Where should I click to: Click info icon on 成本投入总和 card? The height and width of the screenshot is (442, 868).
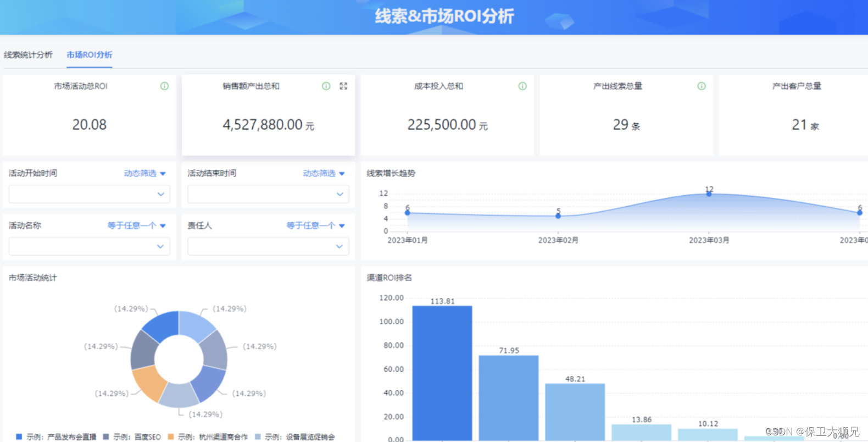tap(522, 86)
